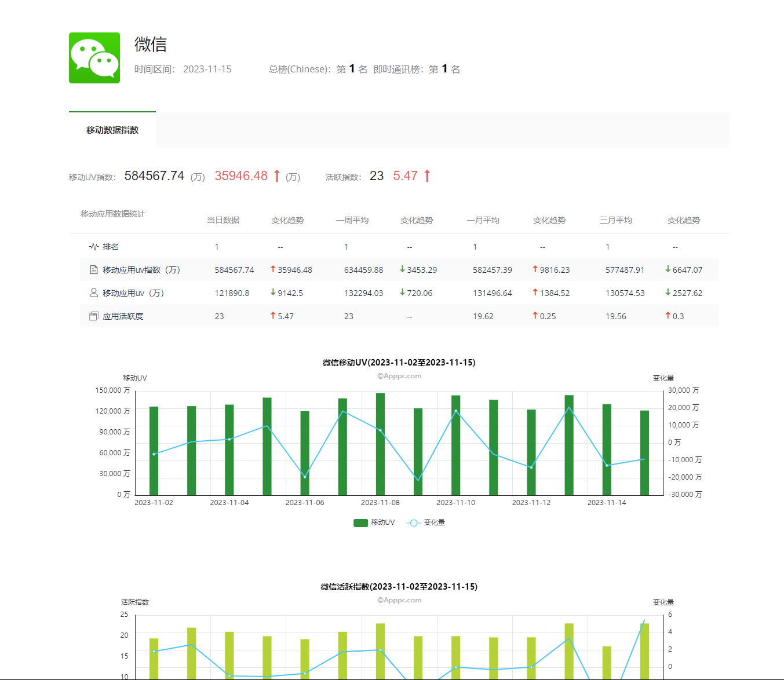The image size is (784, 680).
Task: Click the WeChat app logo
Action: coord(94,58)
